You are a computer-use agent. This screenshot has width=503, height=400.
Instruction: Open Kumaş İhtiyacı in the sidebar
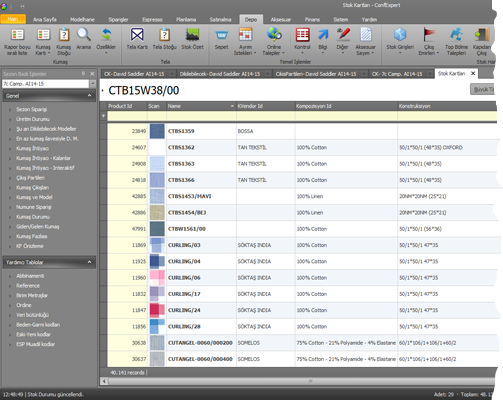pos(32,148)
